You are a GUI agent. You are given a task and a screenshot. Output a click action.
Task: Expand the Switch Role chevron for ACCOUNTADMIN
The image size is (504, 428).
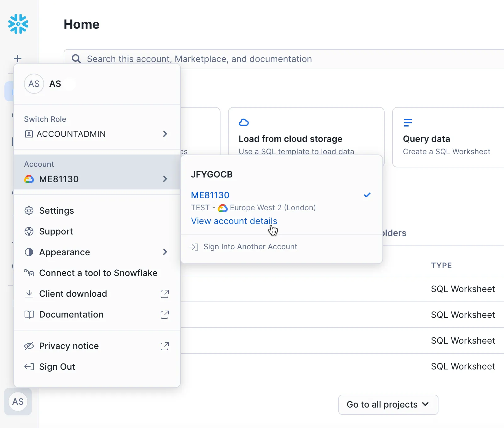pos(165,134)
